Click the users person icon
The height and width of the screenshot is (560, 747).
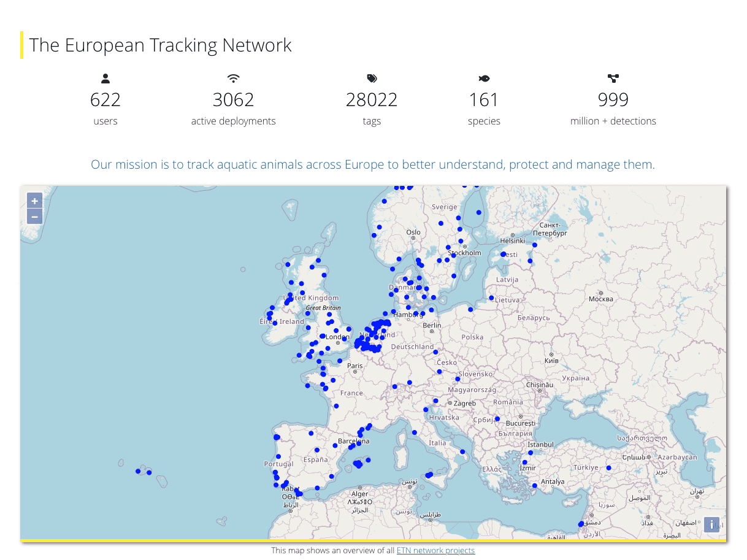pyautogui.click(x=105, y=79)
